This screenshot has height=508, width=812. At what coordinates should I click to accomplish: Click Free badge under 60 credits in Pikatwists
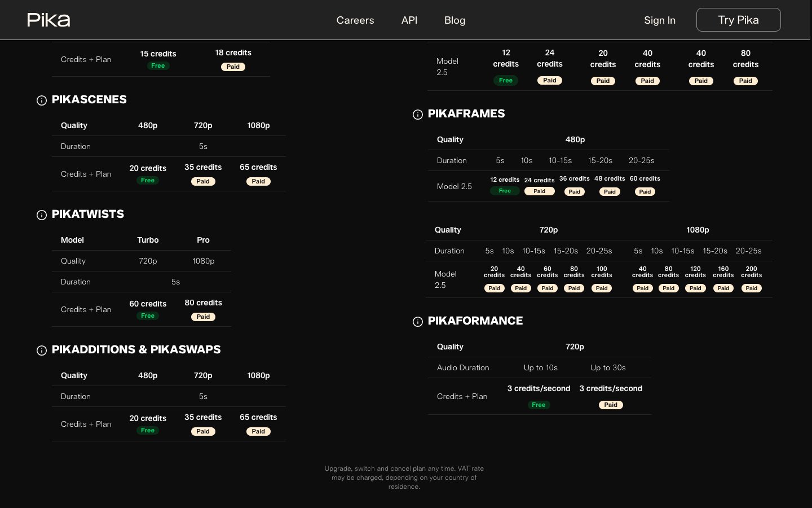[x=148, y=316]
